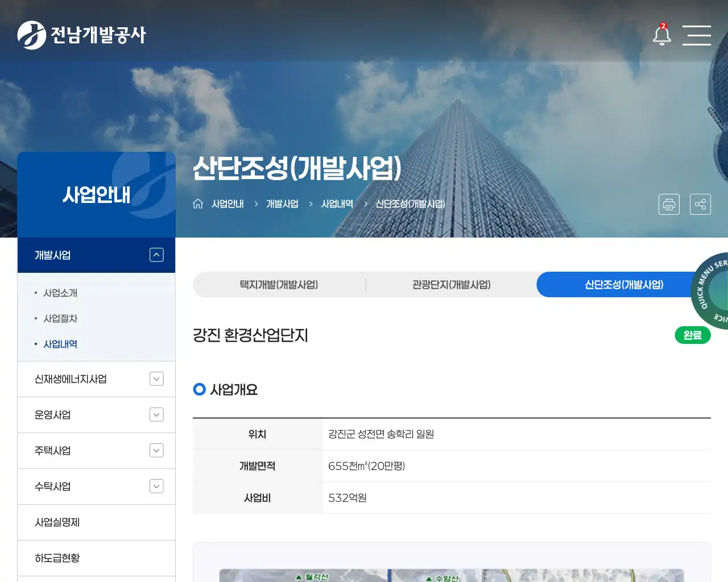This screenshot has width=728, height=582.
Task: Click the 사업안내 sidebar title banner
Action: pos(96,195)
